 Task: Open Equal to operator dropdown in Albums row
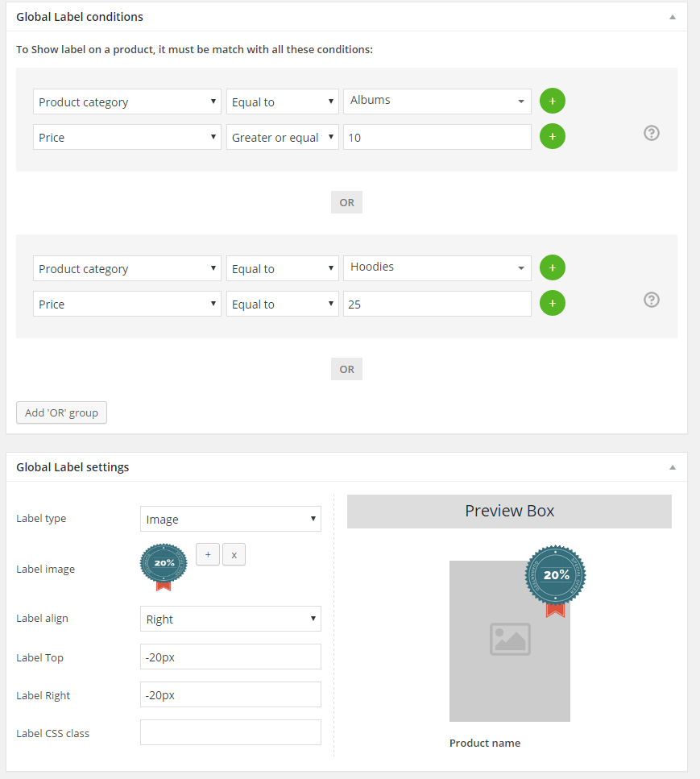click(x=282, y=102)
